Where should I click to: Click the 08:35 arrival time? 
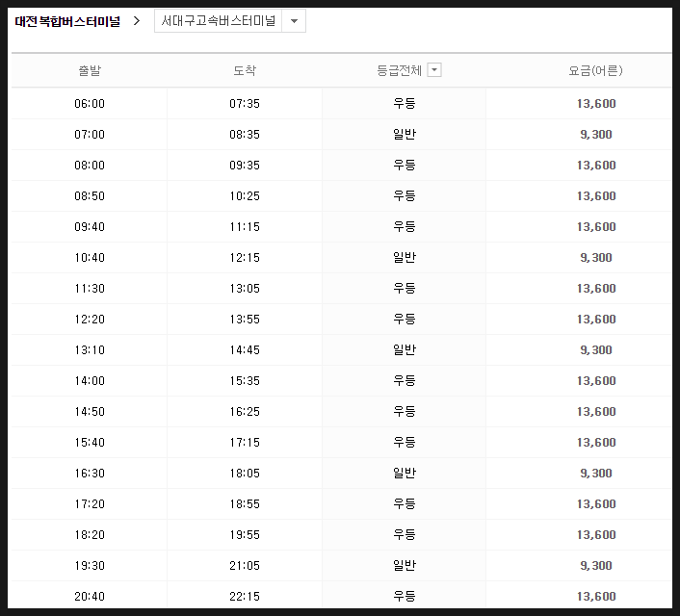tap(245, 135)
